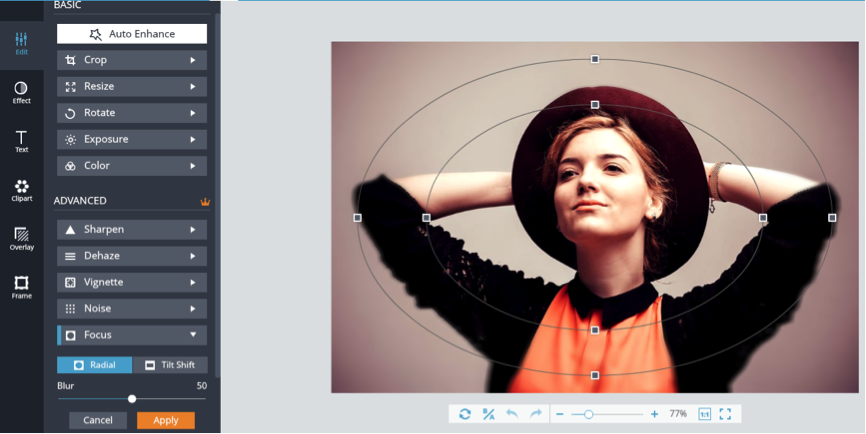The width and height of the screenshot is (866, 434).
Task: Select the Radial focus mode
Action: click(94, 365)
